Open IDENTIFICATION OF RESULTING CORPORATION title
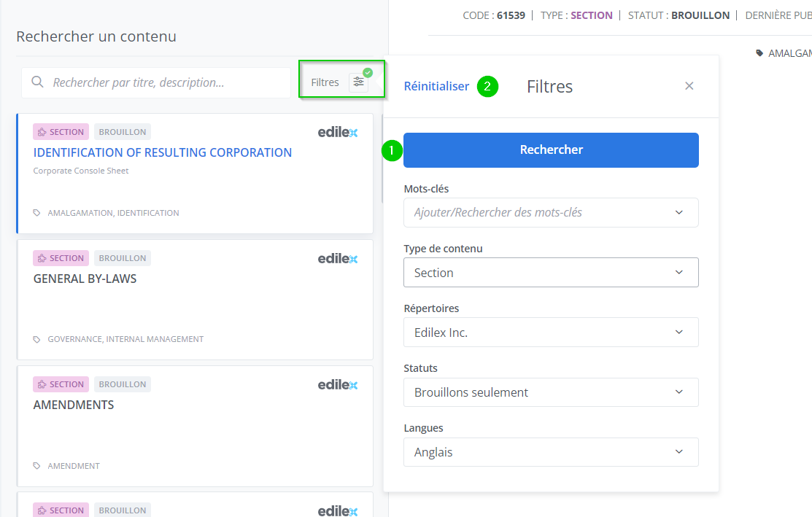The width and height of the screenshot is (812, 517). (163, 152)
